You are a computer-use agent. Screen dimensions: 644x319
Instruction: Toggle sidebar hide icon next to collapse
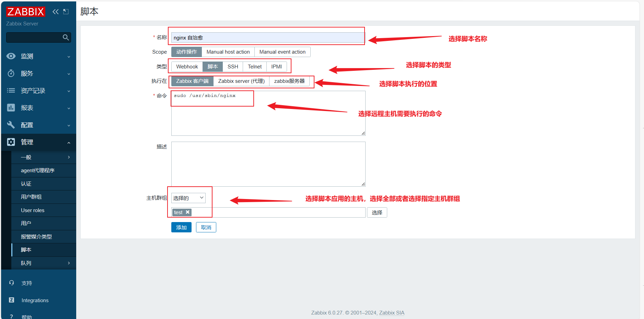(x=66, y=12)
